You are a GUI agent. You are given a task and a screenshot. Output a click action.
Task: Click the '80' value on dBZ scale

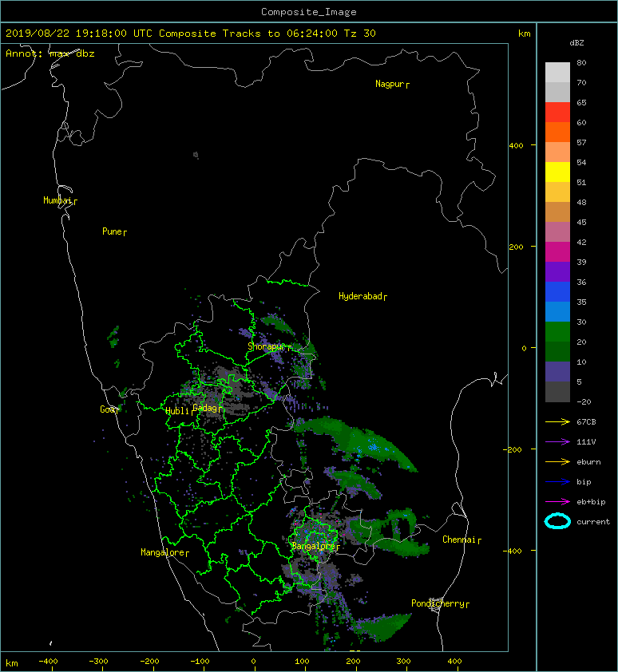coord(581,62)
